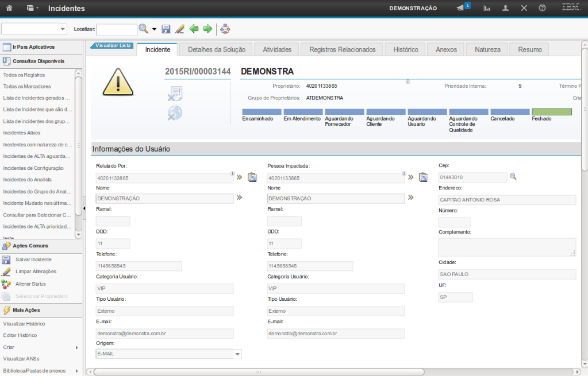Open the dropdown arrow next to the search magnifier

tap(154, 29)
